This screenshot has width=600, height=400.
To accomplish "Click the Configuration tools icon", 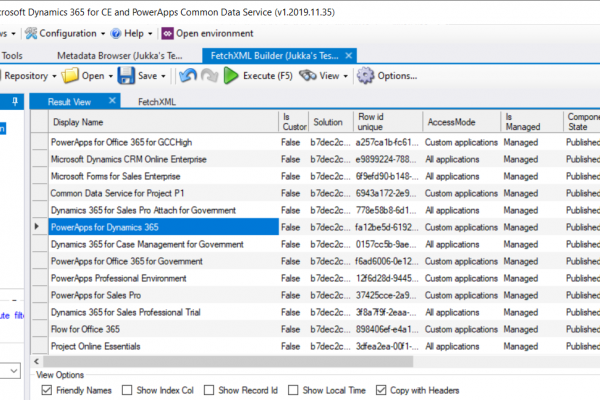I will pyautogui.click(x=31, y=34).
